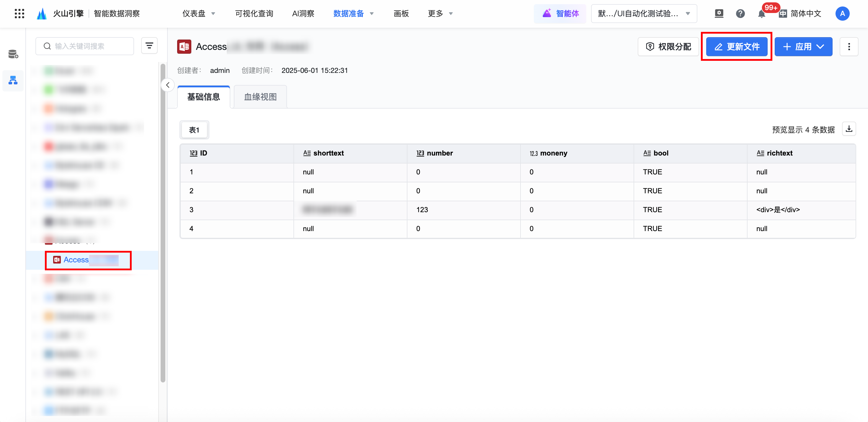The width and height of the screenshot is (868, 422).
Task: Open the three-dot more actions menu
Action: click(849, 46)
